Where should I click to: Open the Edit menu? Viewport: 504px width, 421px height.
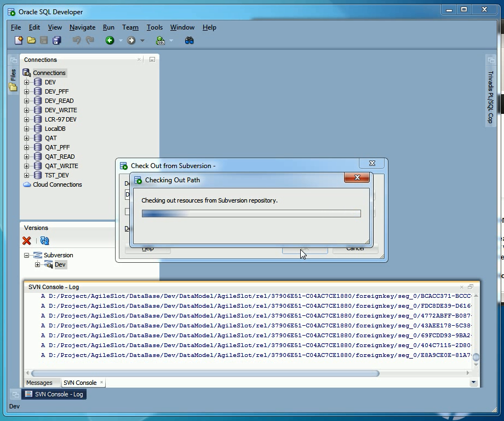35,27
